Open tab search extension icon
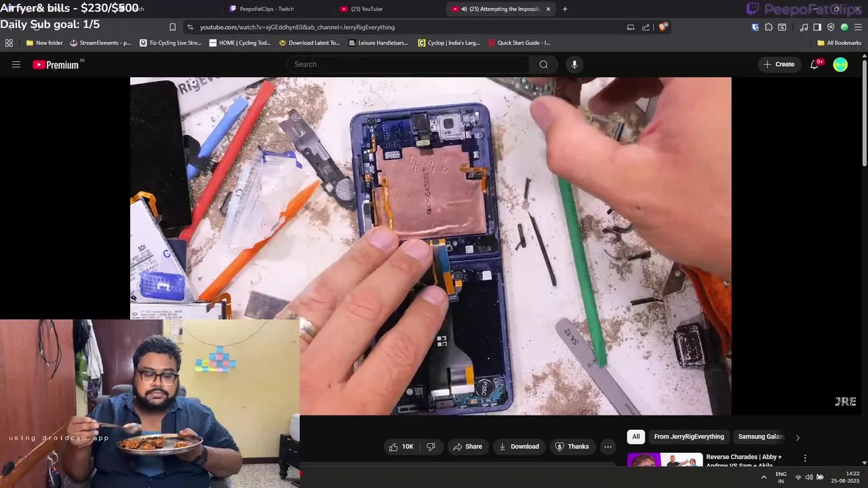This screenshot has width=868, height=488. click(782, 27)
